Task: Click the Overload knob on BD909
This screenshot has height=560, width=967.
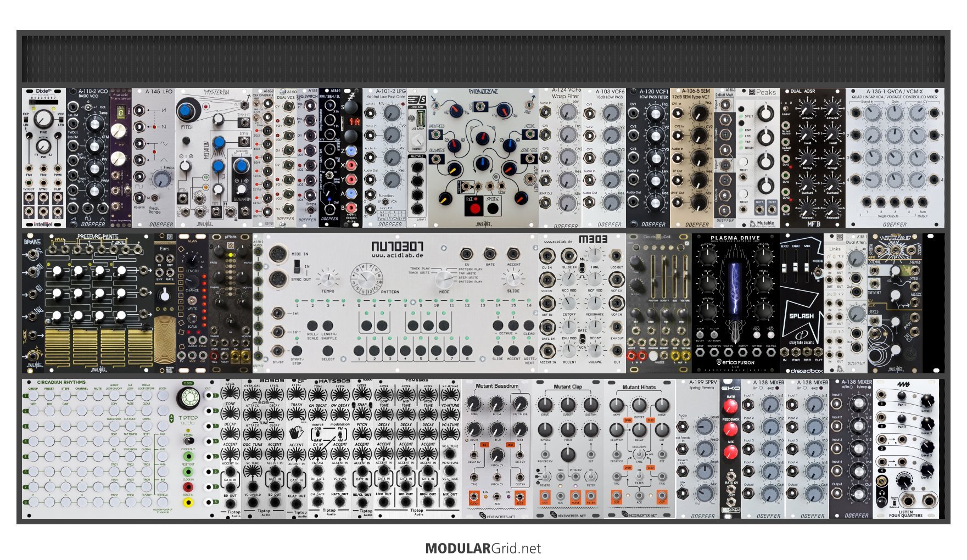Action: coord(252,395)
